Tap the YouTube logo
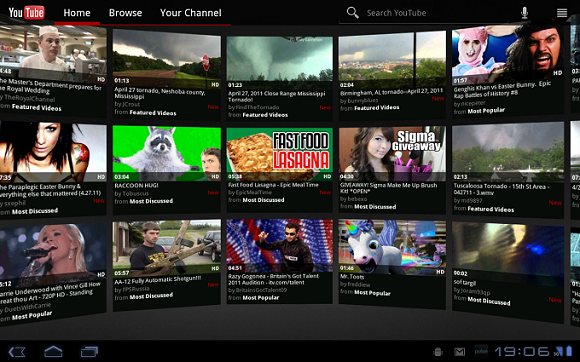This screenshot has width=580, height=362. click(27, 13)
